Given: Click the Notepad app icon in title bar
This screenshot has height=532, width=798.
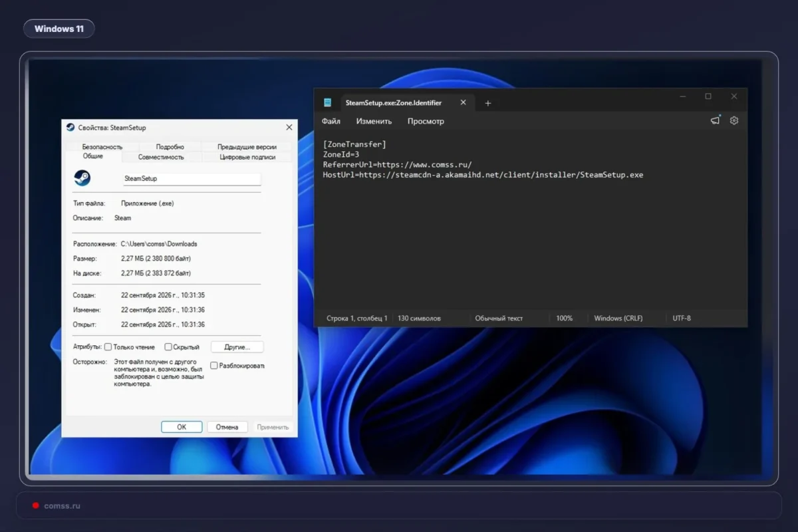Looking at the screenshot, I should 327,102.
